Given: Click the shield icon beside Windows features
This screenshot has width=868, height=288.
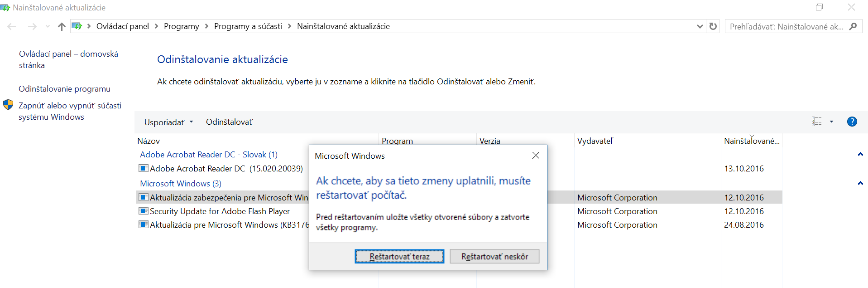Looking at the screenshot, I should point(8,105).
